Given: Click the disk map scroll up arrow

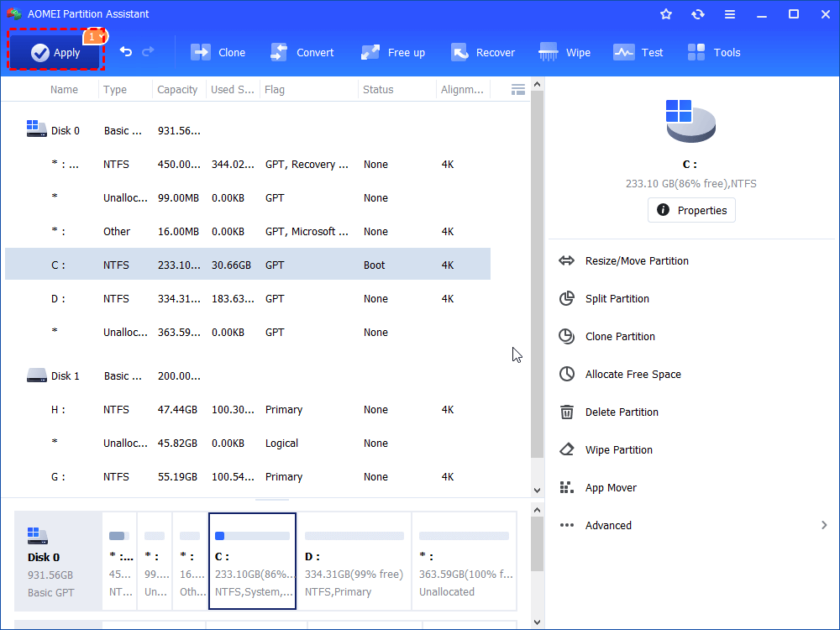Looking at the screenshot, I should [x=537, y=510].
